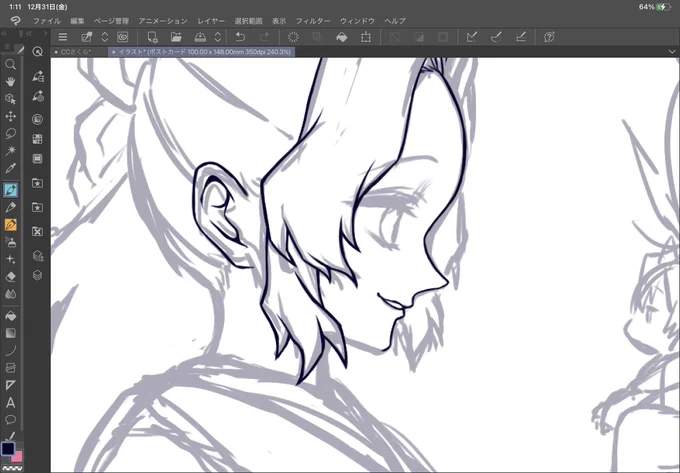Open the レイヤー menu
The height and width of the screenshot is (473, 680).
(x=211, y=21)
